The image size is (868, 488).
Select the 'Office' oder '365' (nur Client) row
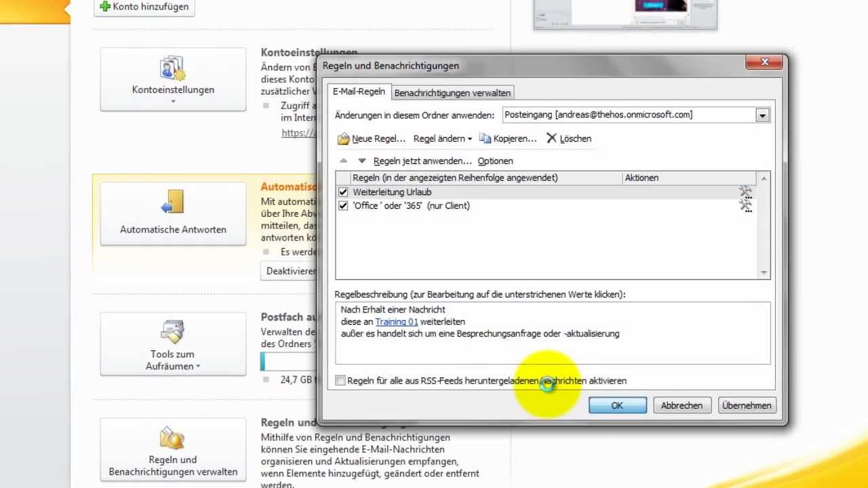click(546, 206)
